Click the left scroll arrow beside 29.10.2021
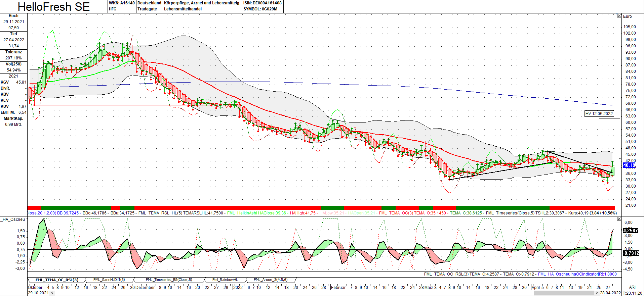Screen dimensions: 644x296 coord(52,293)
